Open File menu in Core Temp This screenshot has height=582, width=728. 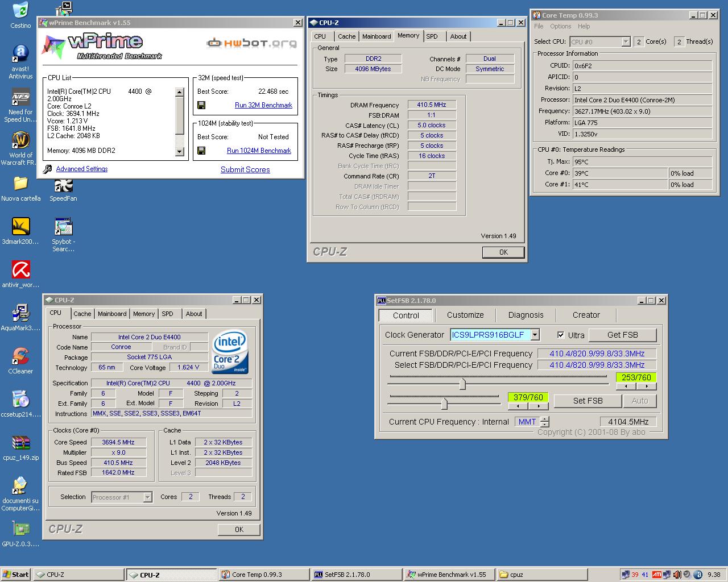pos(539,26)
